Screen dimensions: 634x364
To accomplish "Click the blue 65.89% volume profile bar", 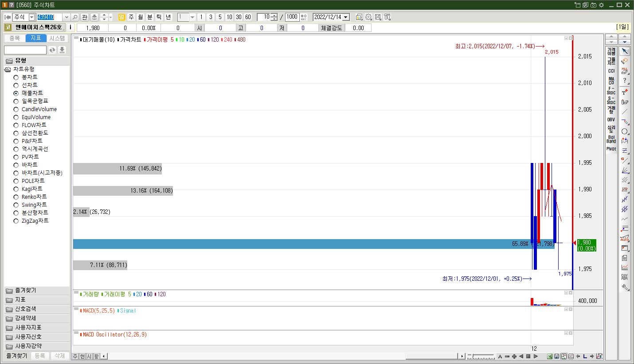I will pyautogui.click(x=313, y=244).
